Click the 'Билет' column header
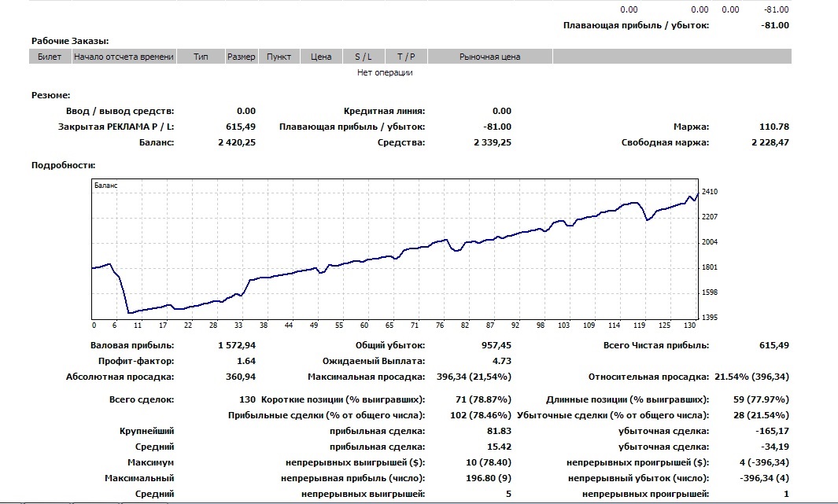Viewport: 838px width, 504px height. click(50, 57)
